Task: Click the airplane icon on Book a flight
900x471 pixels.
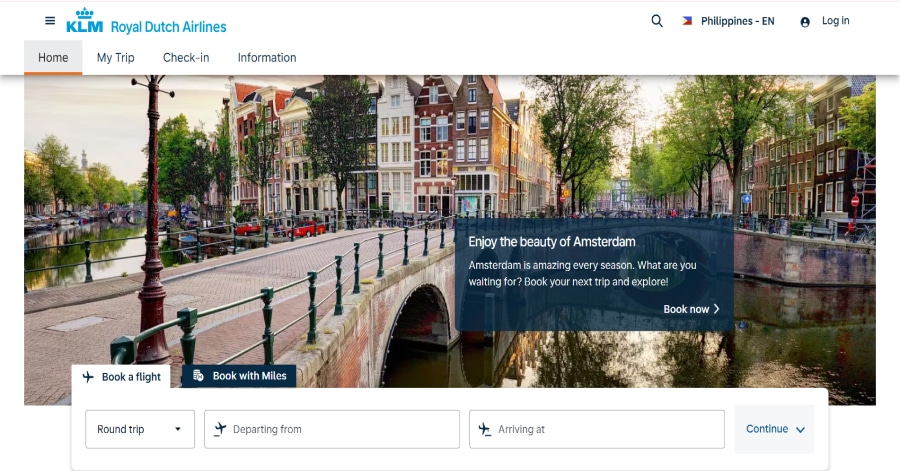Action: click(x=88, y=377)
